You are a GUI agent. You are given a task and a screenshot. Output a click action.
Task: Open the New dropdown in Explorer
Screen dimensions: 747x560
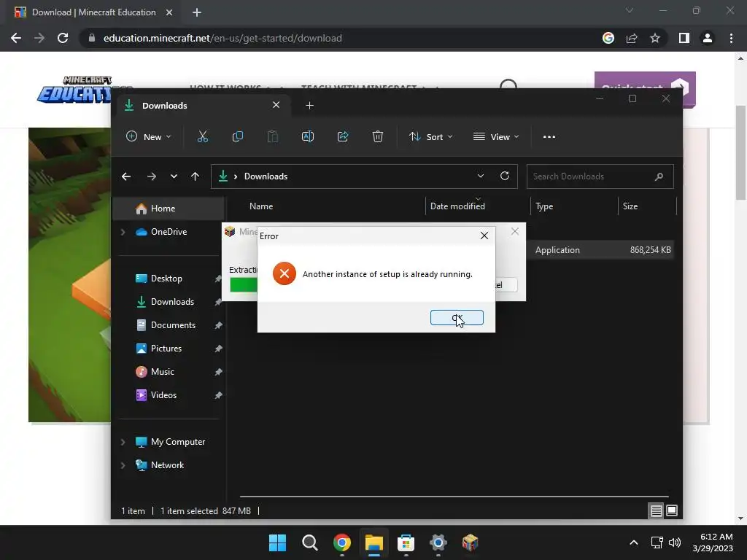(148, 136)
